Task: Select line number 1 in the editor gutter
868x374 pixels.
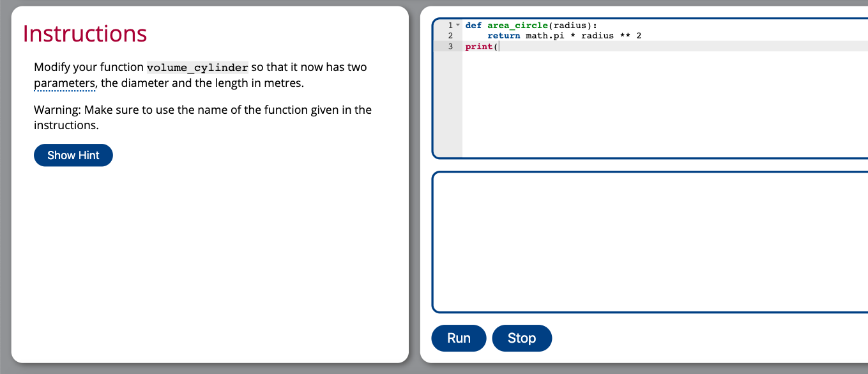Action: click(450, 25)
